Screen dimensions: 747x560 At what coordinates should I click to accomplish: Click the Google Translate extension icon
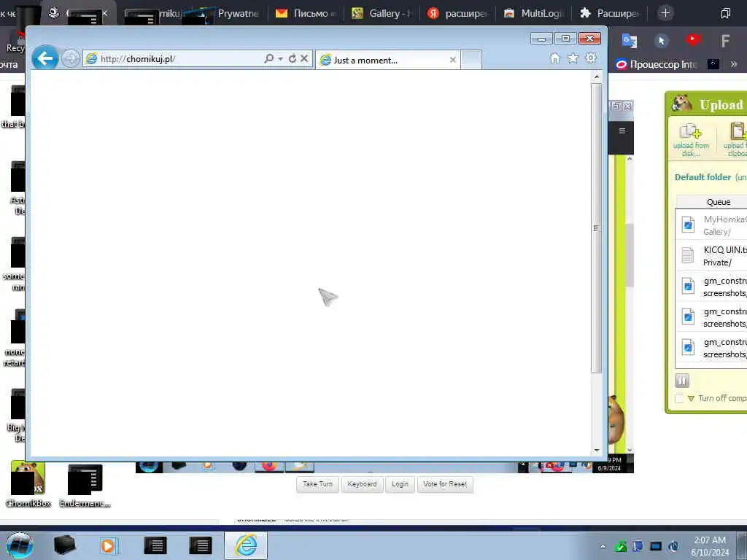(630, 41)
